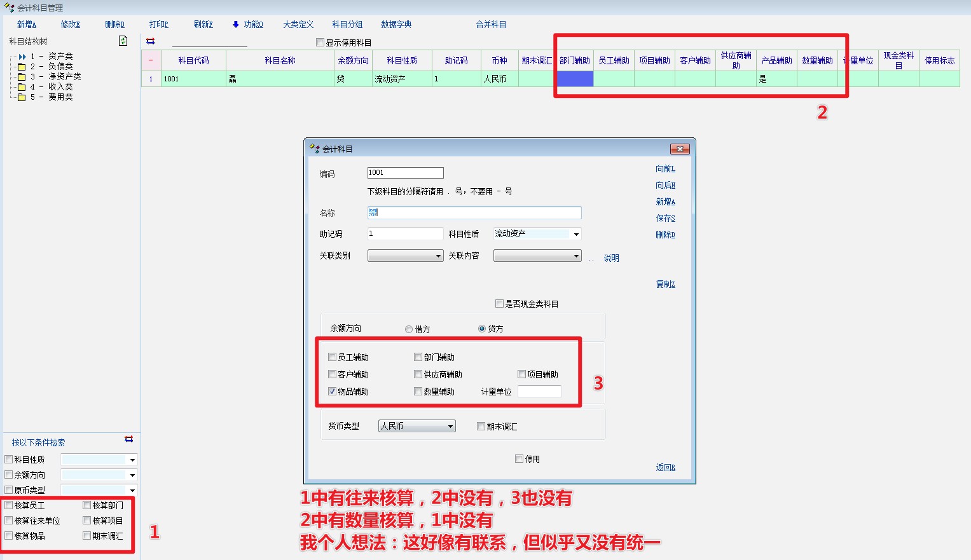Uncheck the 物品辅助 checkbox
Screen dimensions: 971x560
point(332,392)
